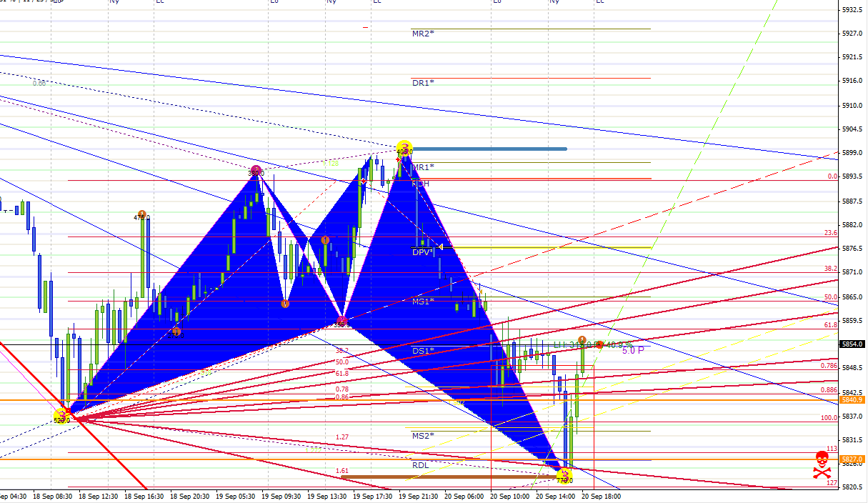Click the 19 Sep 05:30 time label
Viewport: 868px width, 503px height.
(236, 496)
